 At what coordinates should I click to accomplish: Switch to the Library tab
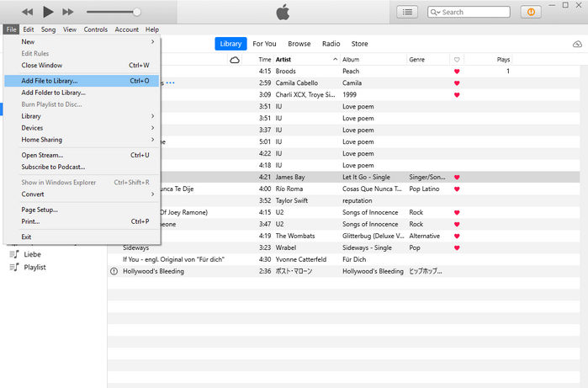[x=230, y=44]
